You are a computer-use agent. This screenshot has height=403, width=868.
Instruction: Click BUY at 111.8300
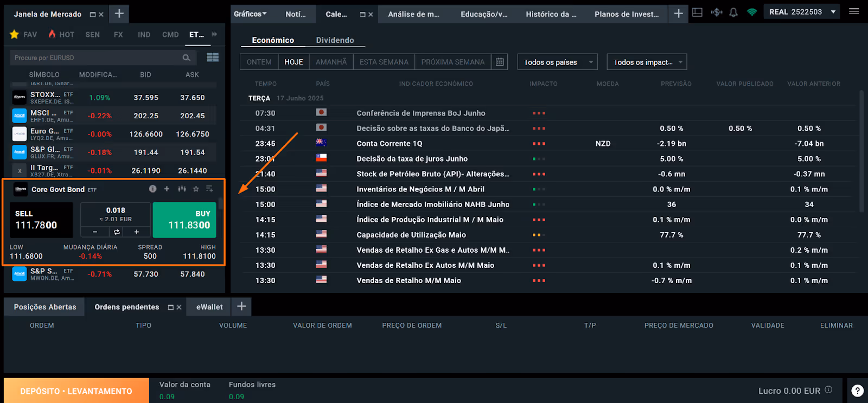pos(184,220)
